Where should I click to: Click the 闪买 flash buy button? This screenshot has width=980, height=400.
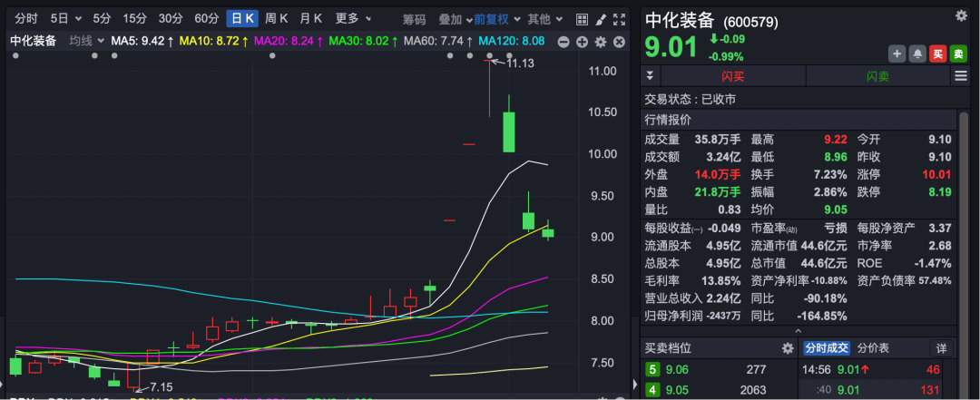[x=733, y=76]
